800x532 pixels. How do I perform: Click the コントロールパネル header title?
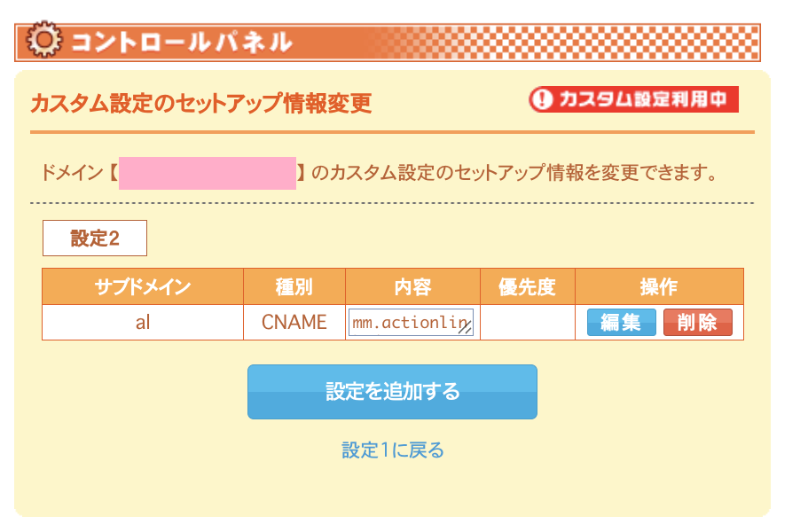181,42
